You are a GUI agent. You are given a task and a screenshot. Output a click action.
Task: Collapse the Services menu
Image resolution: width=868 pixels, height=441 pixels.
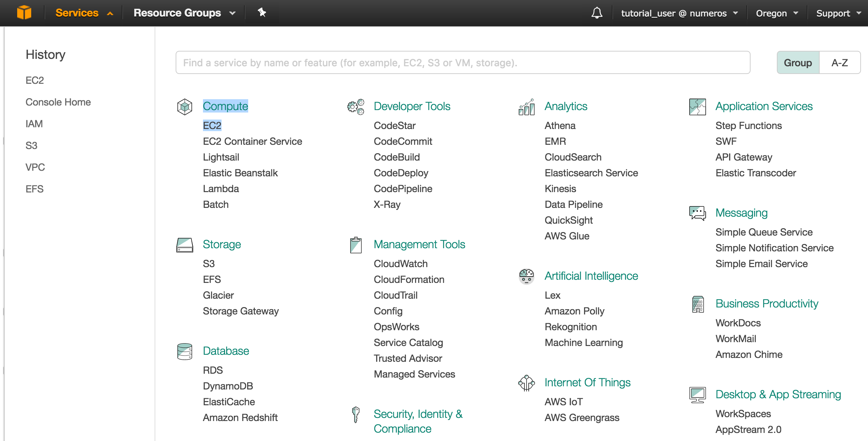click(x=84, y=13)
